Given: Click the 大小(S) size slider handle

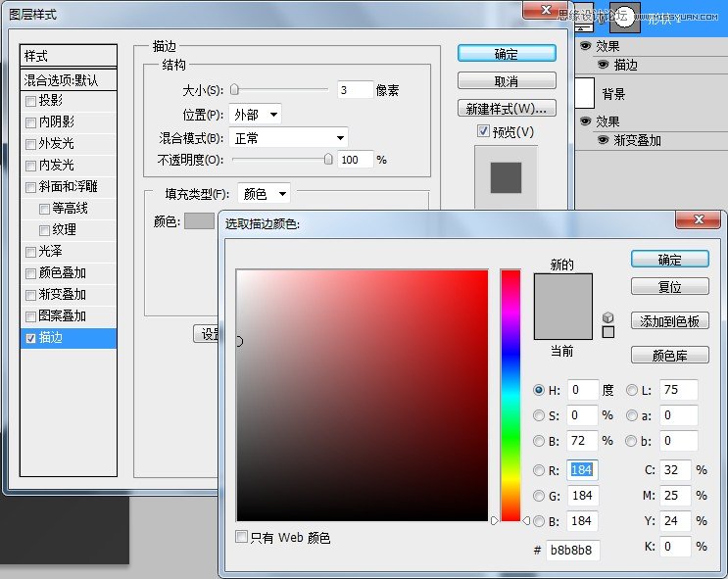Looking at the screenshot, I should coord(234,89).
